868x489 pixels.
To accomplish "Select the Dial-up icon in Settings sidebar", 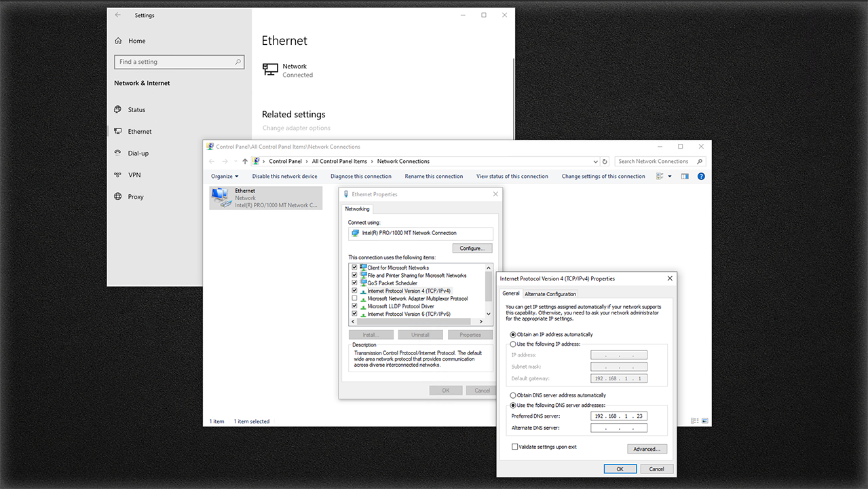I will pyautogui.click(x=119, y=153).
